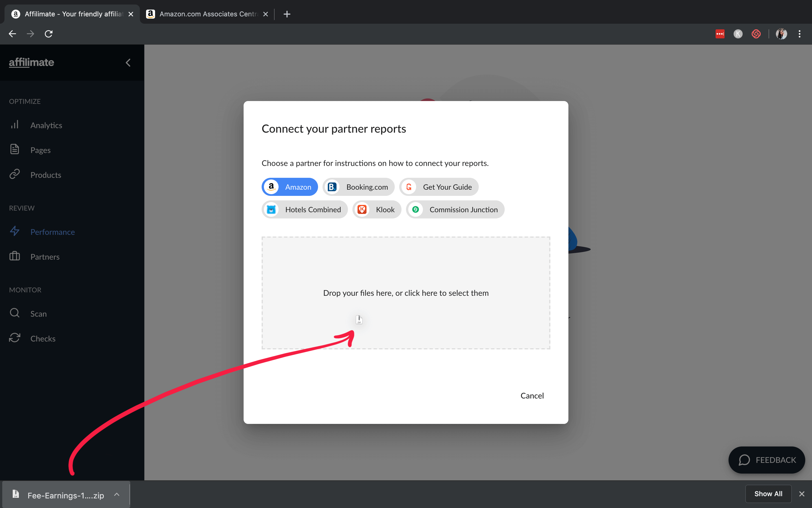812x508 pixels.
Task: Click the red spiral extension icon
Action: point(756,34)
